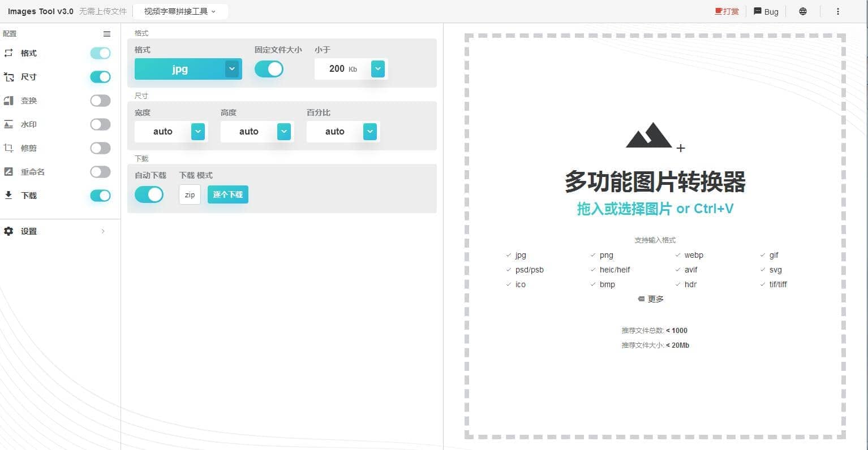Select the 下载 item in sidebar
The height and width of the screenshot is (450, 868).
29,196
